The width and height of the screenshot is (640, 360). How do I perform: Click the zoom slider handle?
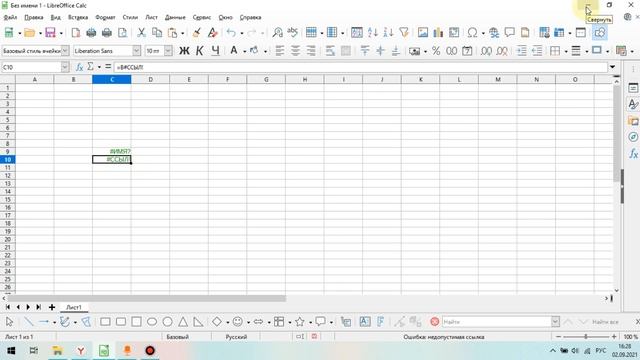(x=586, y=337)
